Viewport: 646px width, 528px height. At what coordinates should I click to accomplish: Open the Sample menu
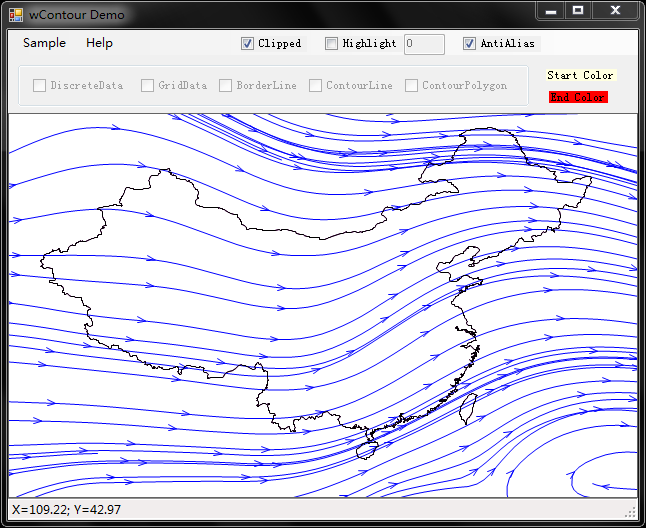44,43
